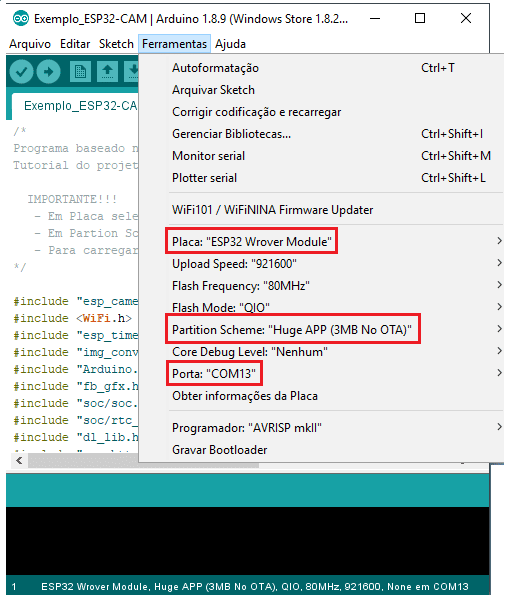This screenshot has height=599, width=509.
Task: Expand Flash Mode "QIO" submenu
Action: [321, 308]
